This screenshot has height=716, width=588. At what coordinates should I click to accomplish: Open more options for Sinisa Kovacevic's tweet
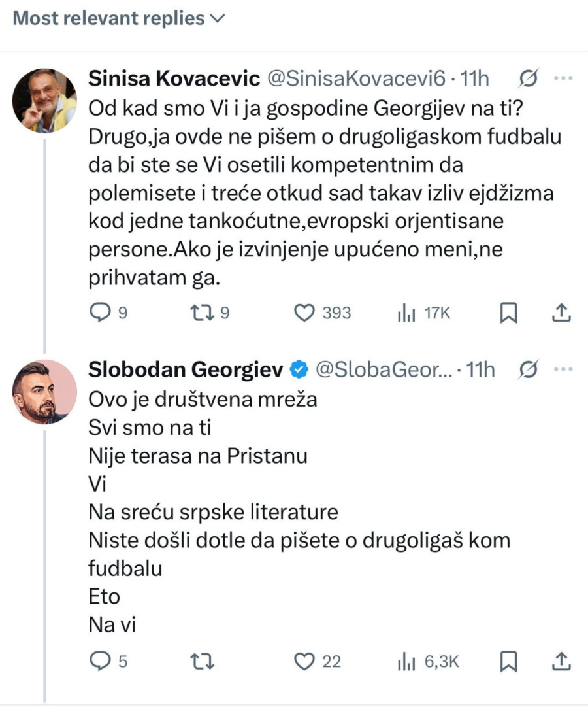(563, 78)
